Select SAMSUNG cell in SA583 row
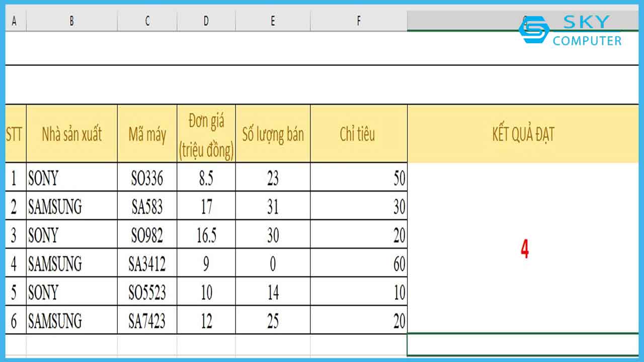Image resolution: width=644 pixels, height=362 pixels. tap(72, 206)
